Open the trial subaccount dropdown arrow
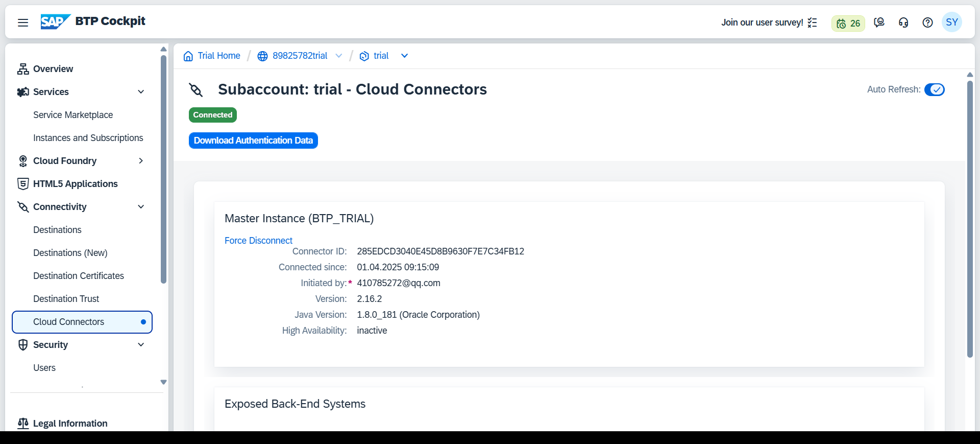This screenshot has width=980, height=444. click(x=405, y=56)
